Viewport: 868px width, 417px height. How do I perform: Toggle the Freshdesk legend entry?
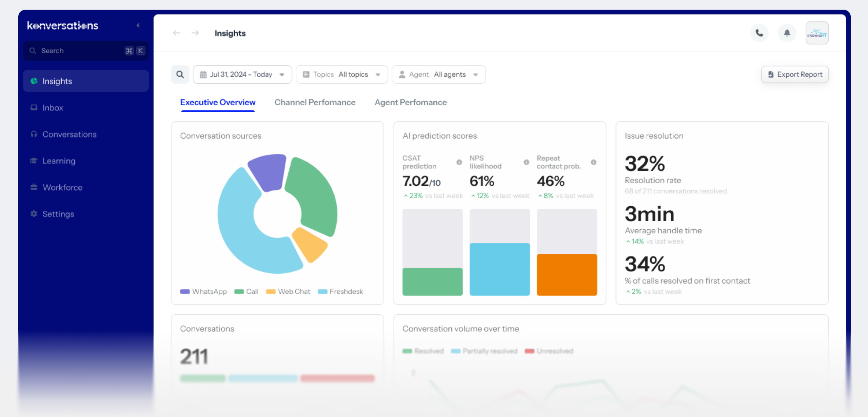coord(340,292)
